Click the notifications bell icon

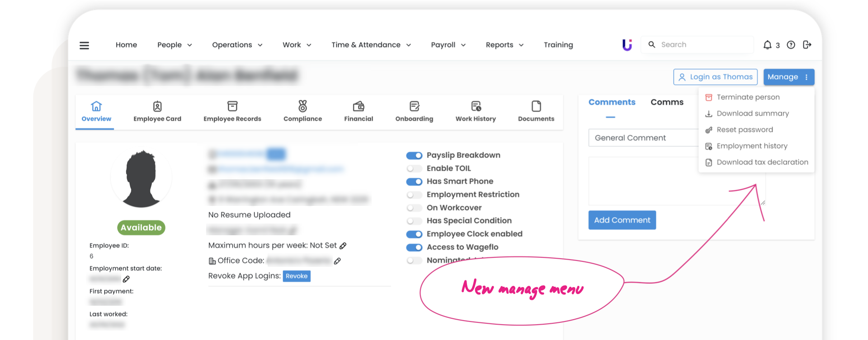767,45
